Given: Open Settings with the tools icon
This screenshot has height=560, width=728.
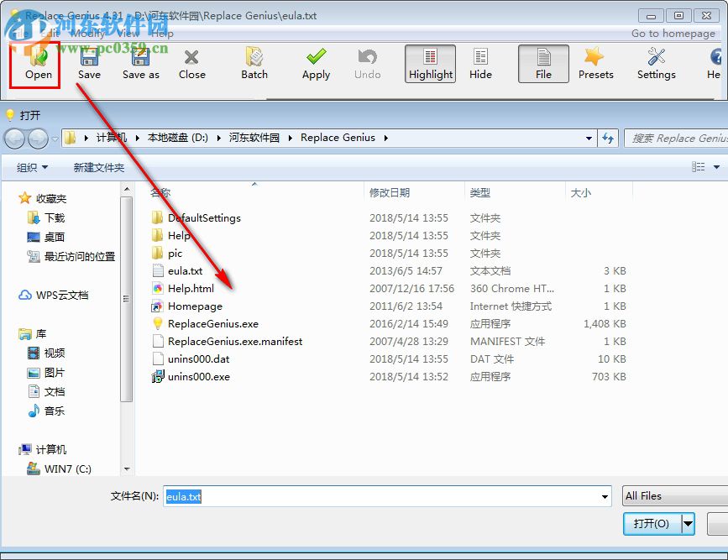Looking at the screenshot, I should (656, 64).
